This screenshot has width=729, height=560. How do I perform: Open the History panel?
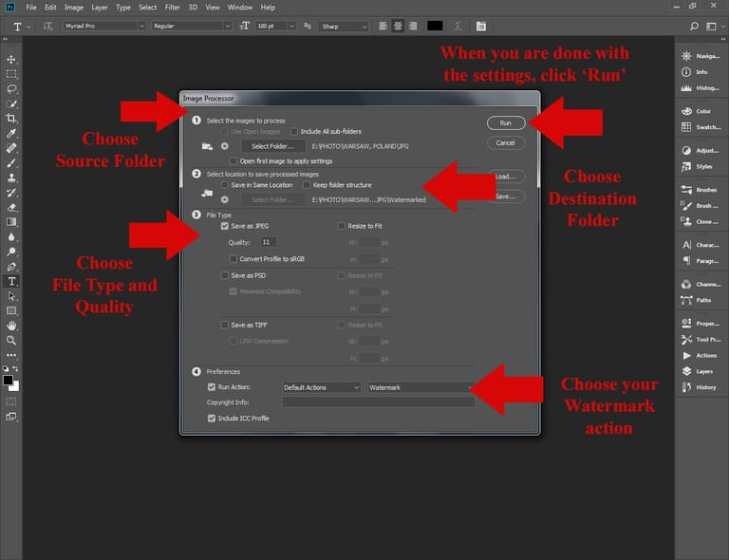[x=701, y=387]
